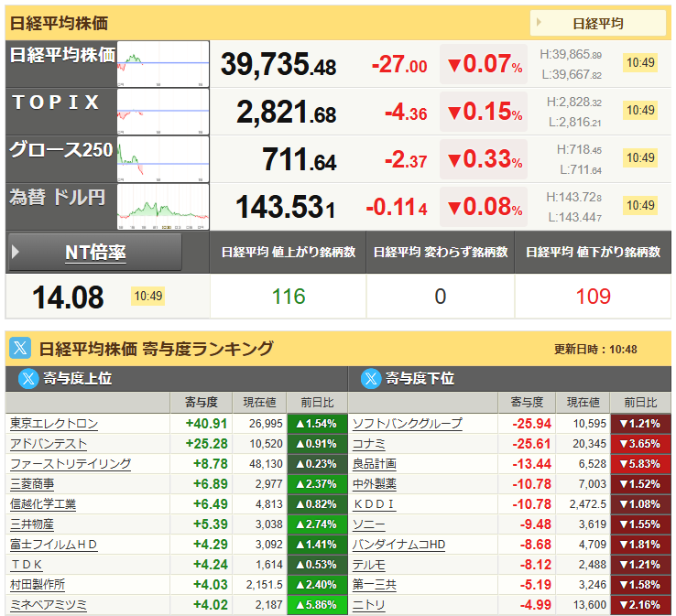Open the 三菱商事 stock link
This screenshot has width=676, height=616.
(x=32, y=484)
